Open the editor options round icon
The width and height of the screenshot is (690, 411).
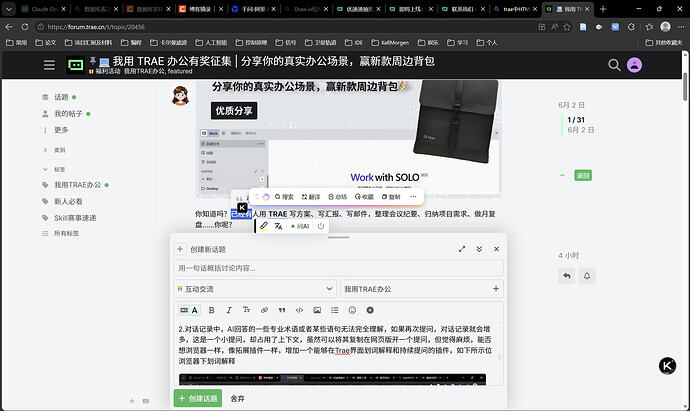370,310
